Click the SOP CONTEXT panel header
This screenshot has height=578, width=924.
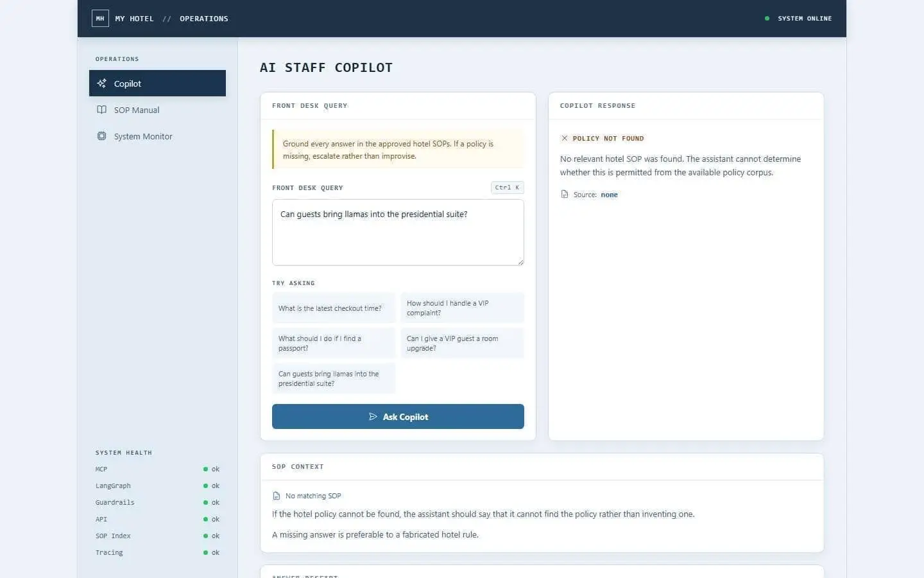click(298, 467)
